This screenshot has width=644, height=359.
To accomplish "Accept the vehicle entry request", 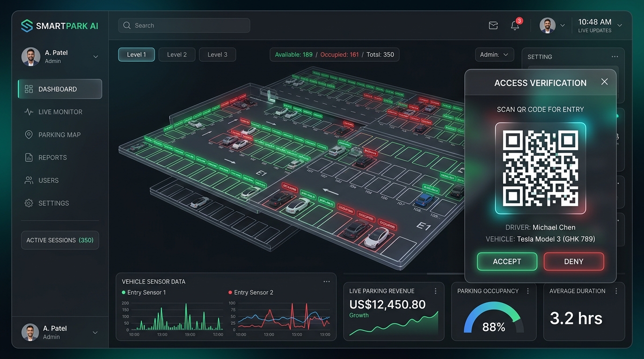I will pos(507,262).
